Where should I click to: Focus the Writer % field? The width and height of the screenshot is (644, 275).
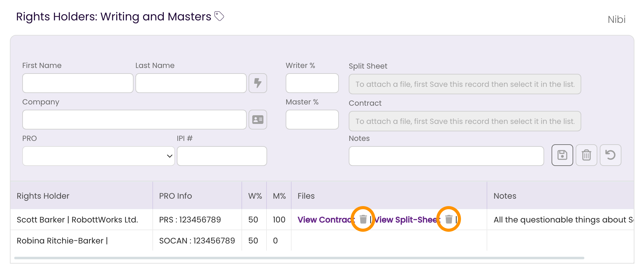[312, 83]
